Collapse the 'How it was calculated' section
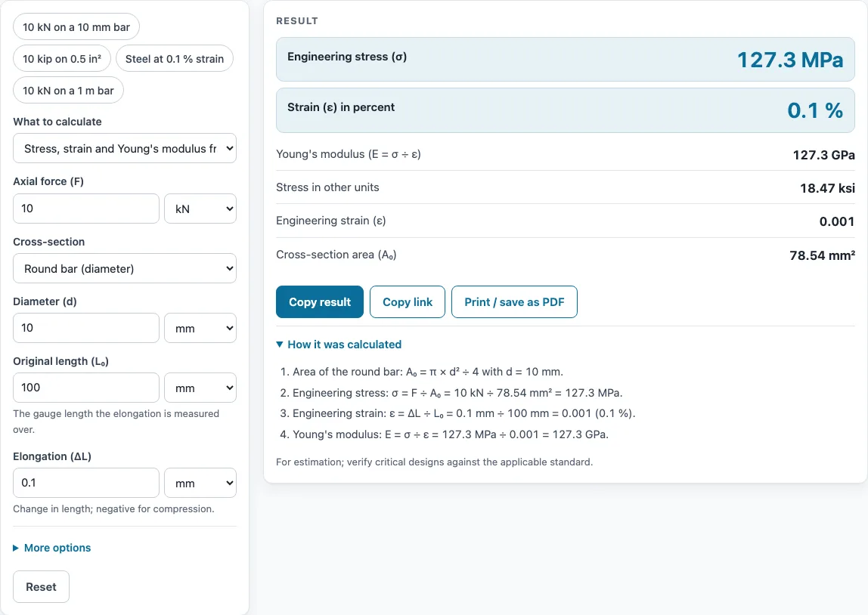 pyautogui.click(x=339, y=345)
